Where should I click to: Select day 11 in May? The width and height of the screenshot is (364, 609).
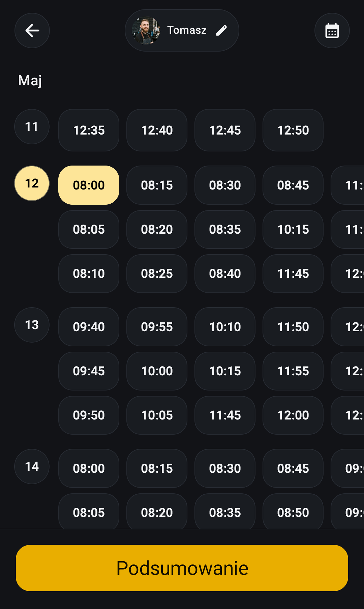32,127
